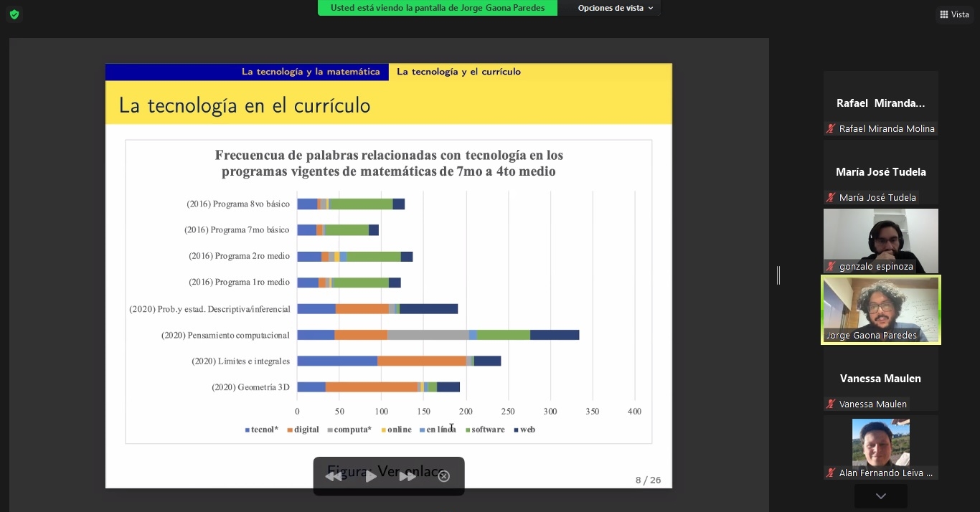Click Vanessa Maulen's muted microphone icon

(x=831, y=404)
